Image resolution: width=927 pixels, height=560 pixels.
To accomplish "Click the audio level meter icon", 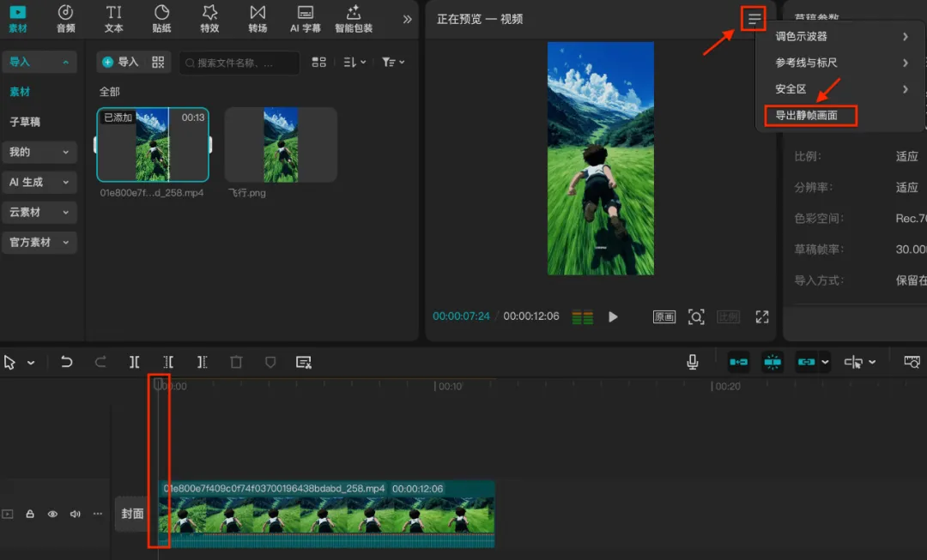I will click(x=582, y=317).
